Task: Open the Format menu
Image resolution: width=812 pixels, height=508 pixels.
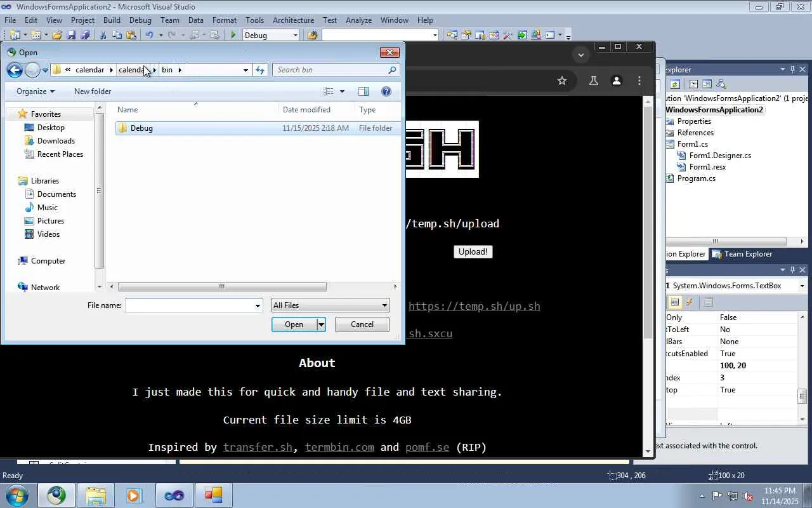Action: [x=224, y=20]
